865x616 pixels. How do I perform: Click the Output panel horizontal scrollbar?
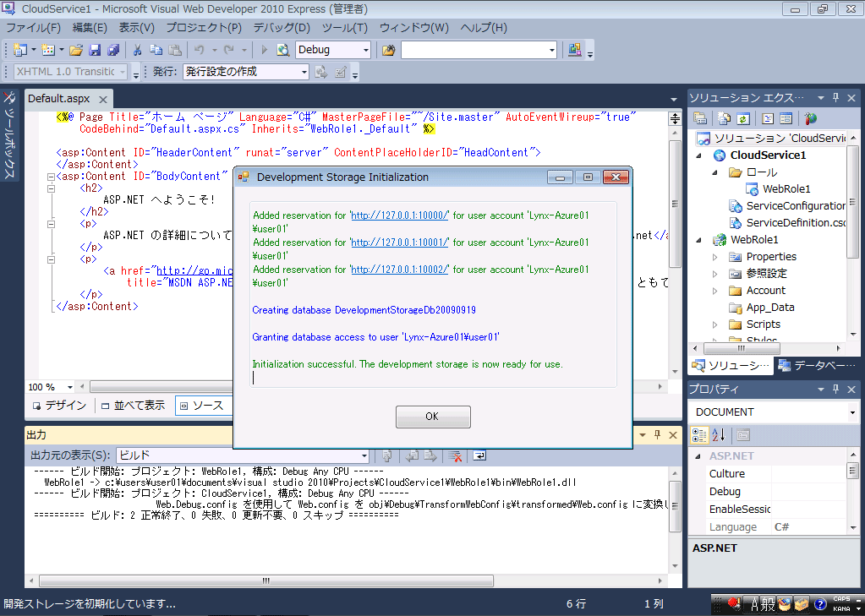266,581
